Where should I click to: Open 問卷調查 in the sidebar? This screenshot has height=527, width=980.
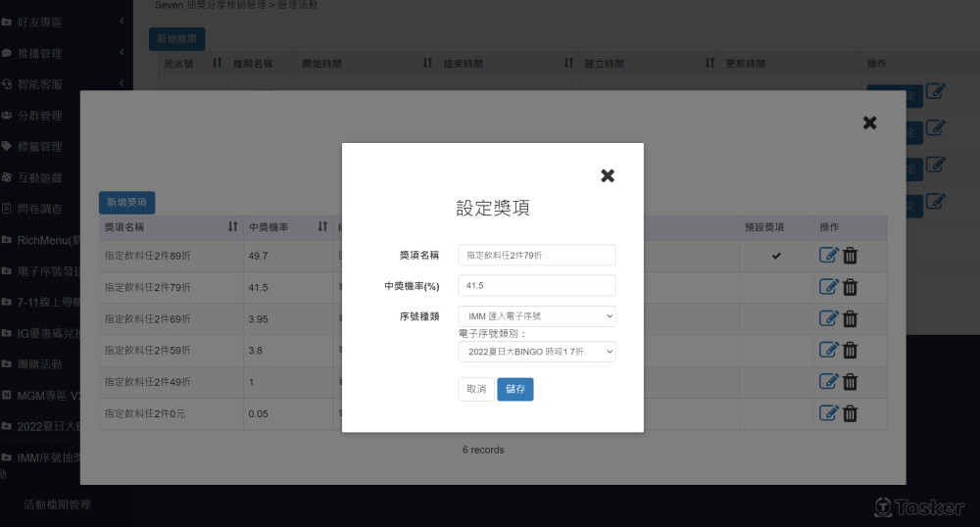(39, 209)
